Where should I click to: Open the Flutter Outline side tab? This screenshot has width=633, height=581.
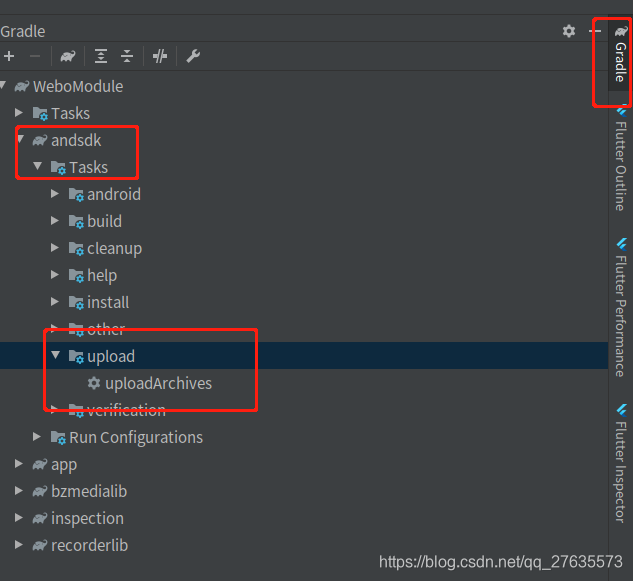coord(620,158)
